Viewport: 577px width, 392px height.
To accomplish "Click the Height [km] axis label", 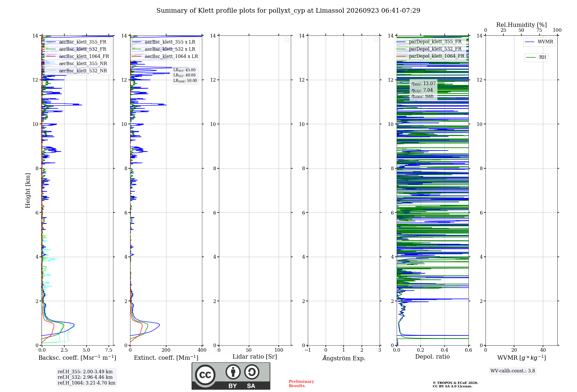I will (x=28, y=191).
